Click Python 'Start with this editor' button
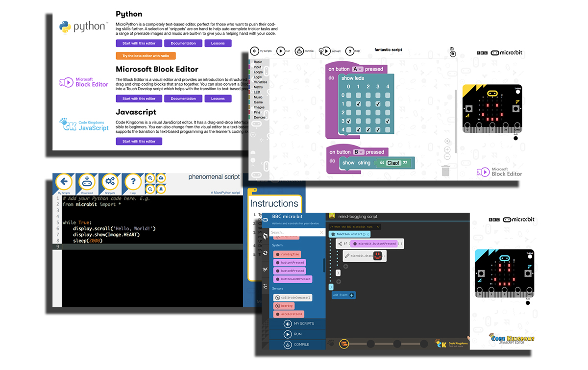The width and height of the screenshot is (588, 370). point(139,43)
